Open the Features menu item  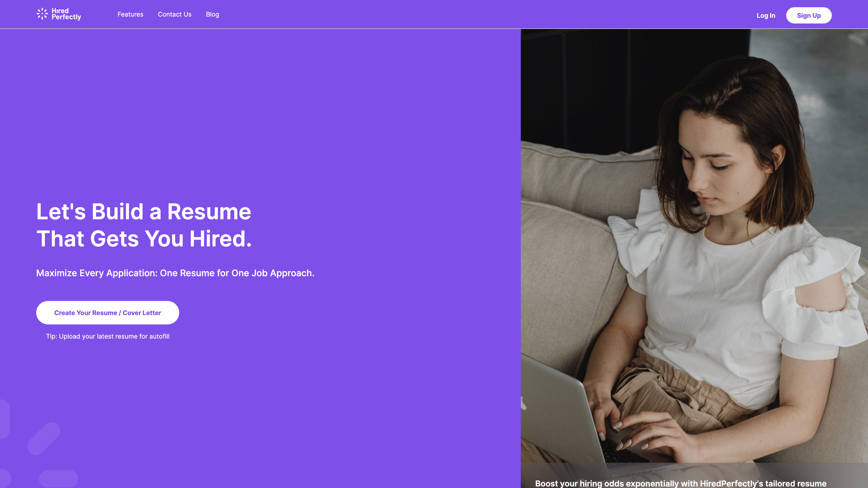pos(130,14)
